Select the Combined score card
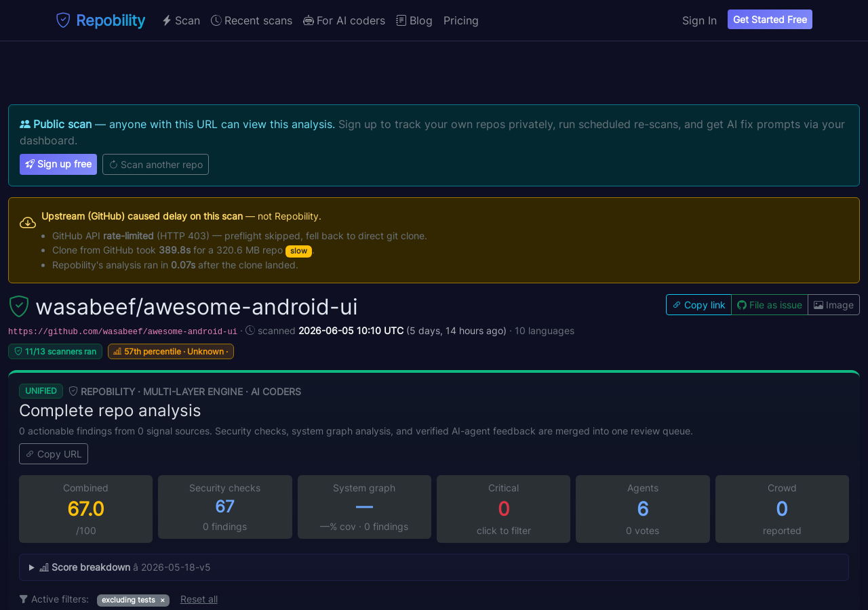 pos(85,509)
